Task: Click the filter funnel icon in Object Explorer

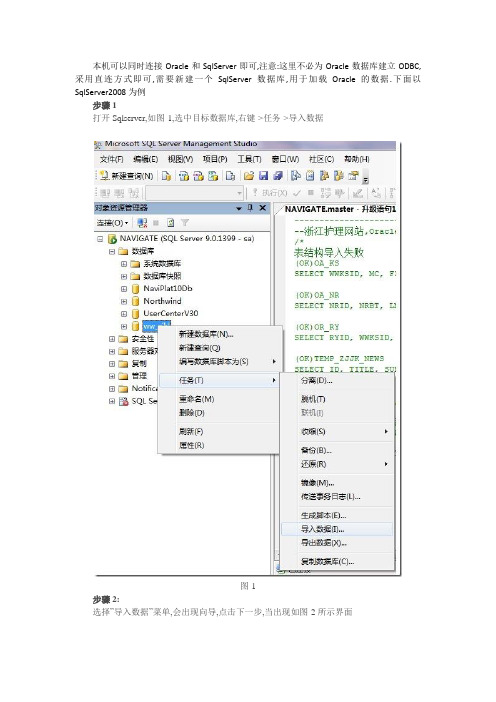Action: click(x=184, y=223)
